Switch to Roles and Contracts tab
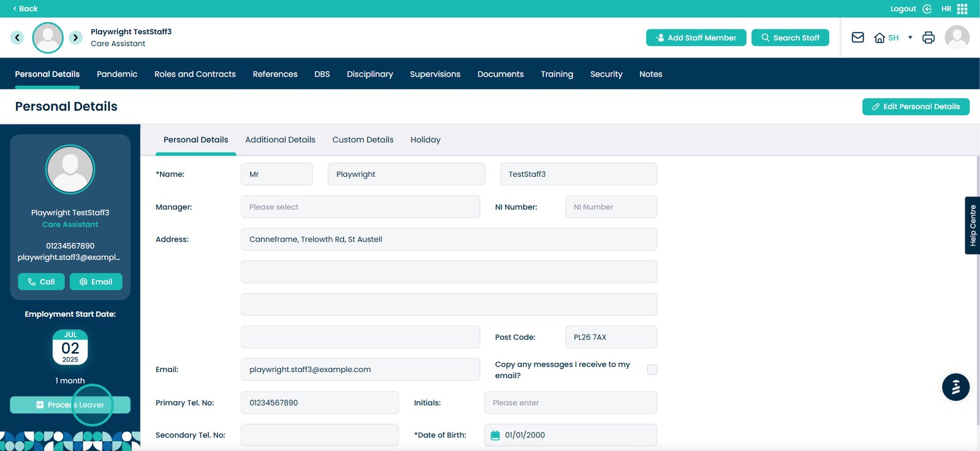 pyautogui.click(x=195, y=74)
